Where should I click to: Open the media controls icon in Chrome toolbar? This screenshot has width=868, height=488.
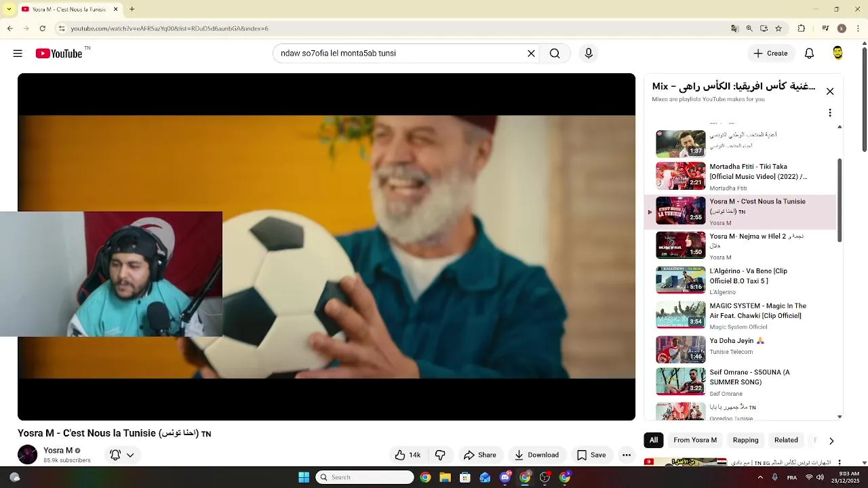coord(825,28)
